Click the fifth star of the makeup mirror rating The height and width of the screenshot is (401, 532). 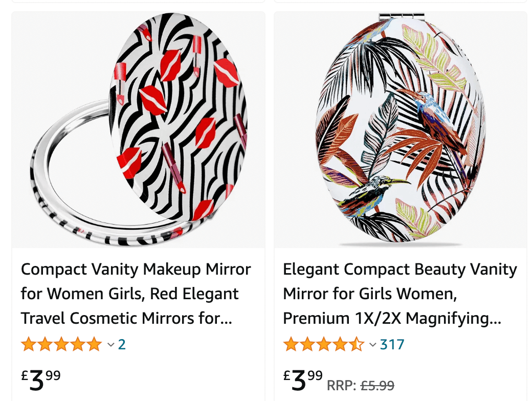point(94,345)
